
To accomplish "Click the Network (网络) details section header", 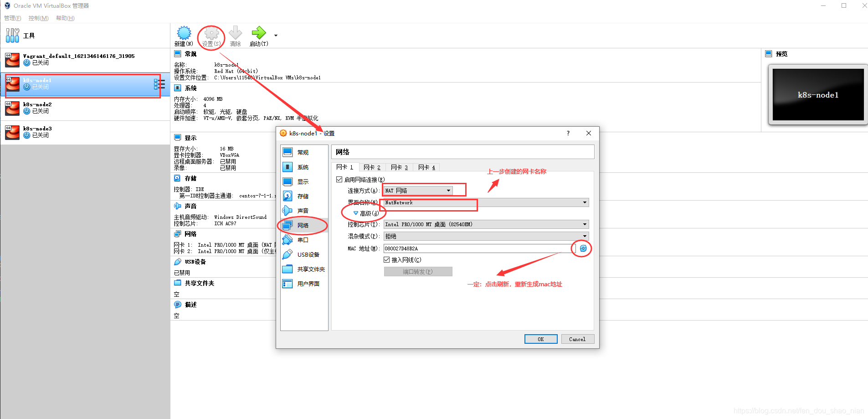I will coord(190,234).
